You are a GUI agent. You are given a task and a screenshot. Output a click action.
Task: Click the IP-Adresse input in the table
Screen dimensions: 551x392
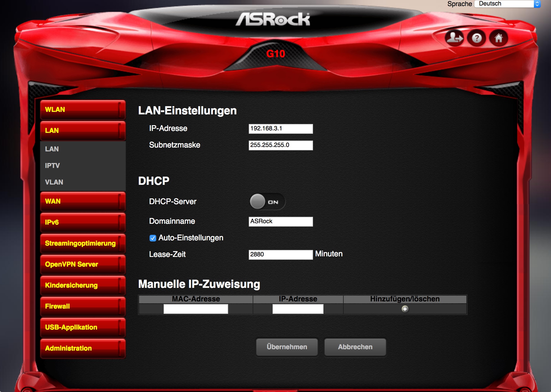point(298,309)
